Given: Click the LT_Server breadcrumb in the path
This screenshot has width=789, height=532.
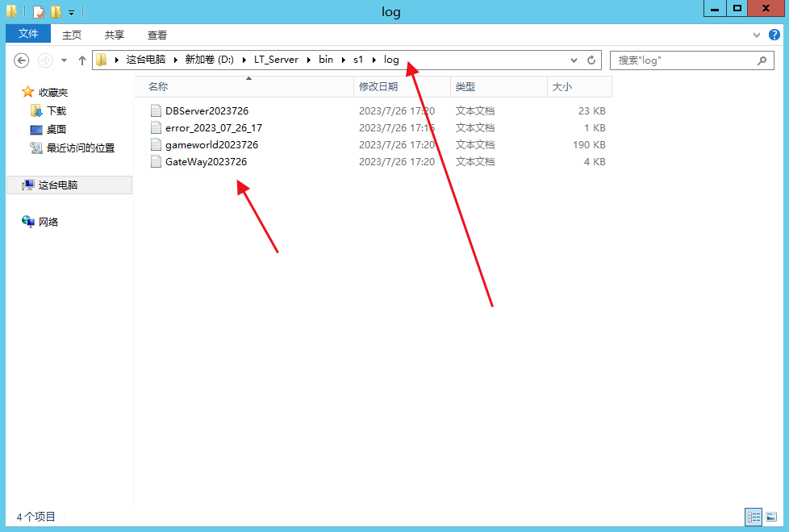Looking at the screenshot, I should 276,60.
